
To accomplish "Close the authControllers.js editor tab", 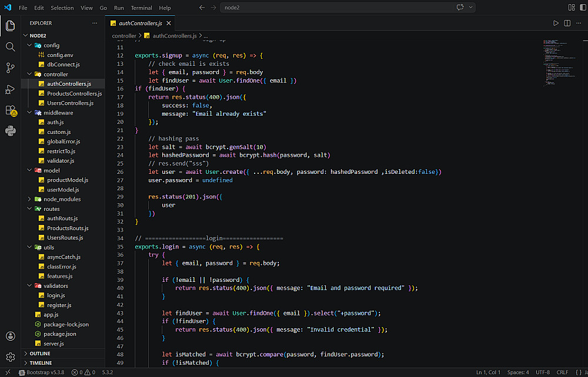I will [x=169, y=23].
